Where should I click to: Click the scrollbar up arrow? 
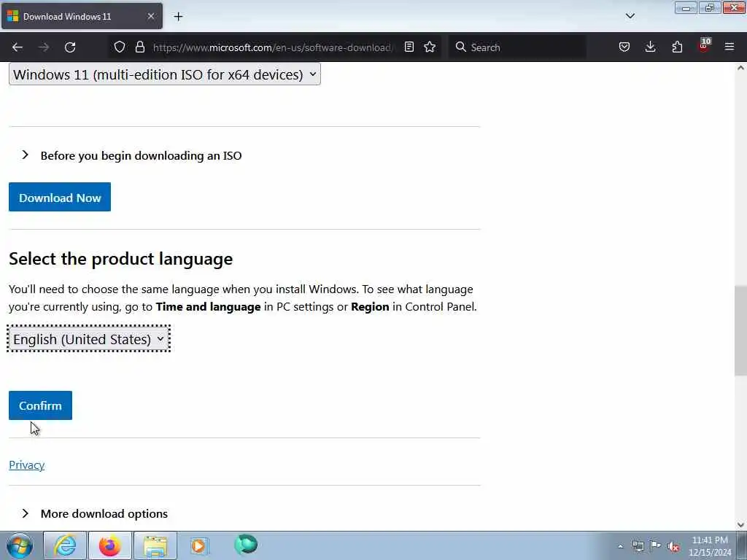(x=740, y=68)
